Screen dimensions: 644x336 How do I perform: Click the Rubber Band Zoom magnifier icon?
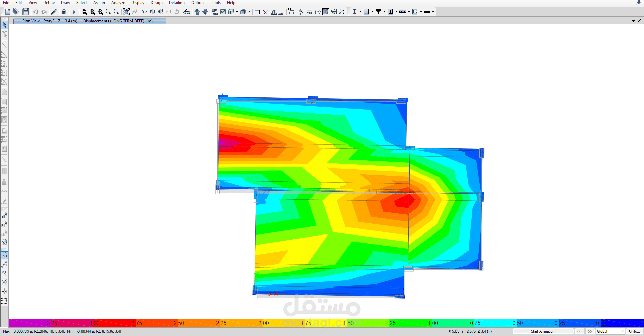(84, 12)
